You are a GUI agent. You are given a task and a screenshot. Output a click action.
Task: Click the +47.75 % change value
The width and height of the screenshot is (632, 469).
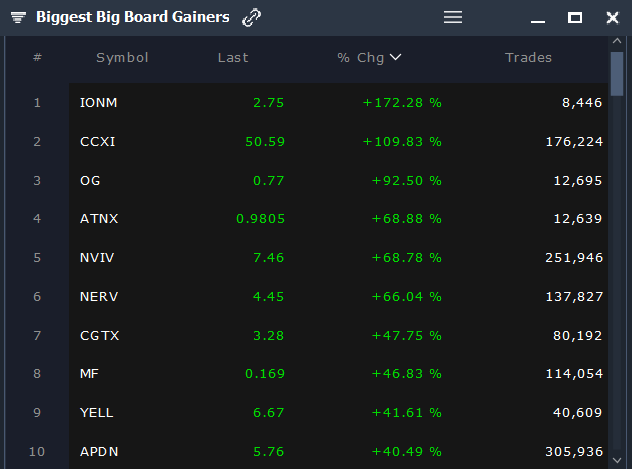407,336
